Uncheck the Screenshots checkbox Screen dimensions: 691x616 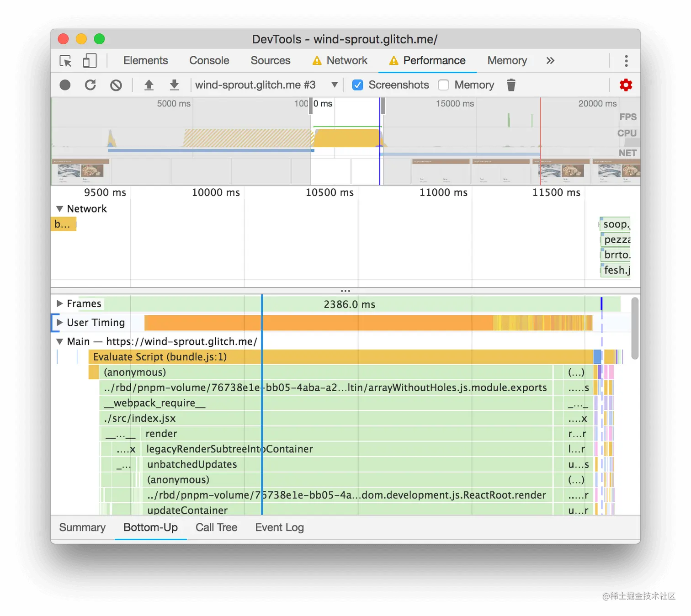358,85
